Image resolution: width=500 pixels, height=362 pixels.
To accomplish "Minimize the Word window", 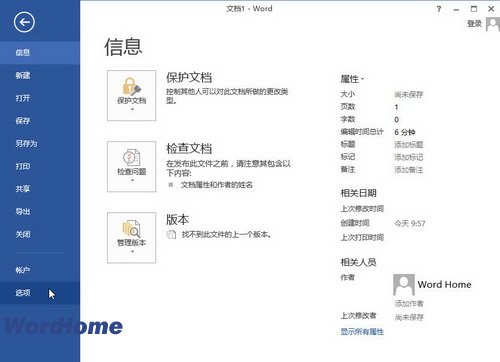I will coord(456,9).
